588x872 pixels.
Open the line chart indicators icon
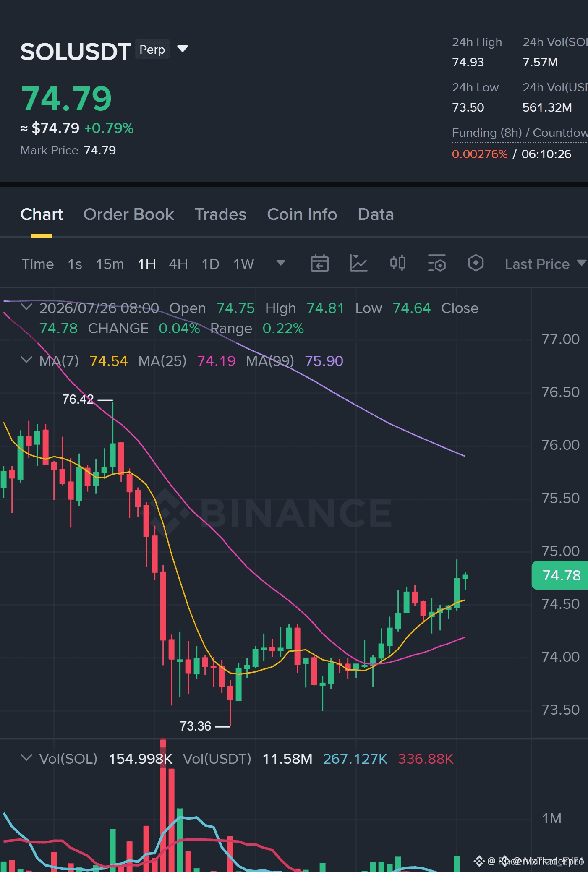(358, 264)
